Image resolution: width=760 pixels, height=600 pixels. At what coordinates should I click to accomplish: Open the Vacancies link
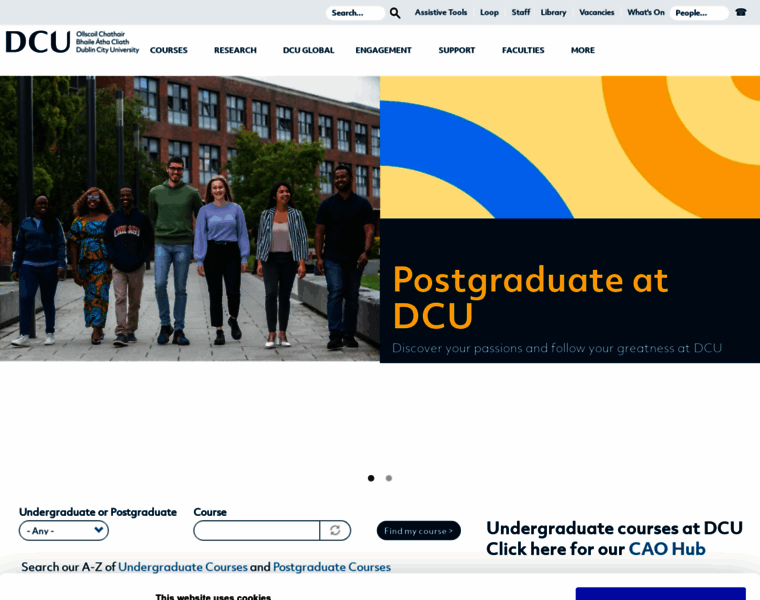(596, 13)
